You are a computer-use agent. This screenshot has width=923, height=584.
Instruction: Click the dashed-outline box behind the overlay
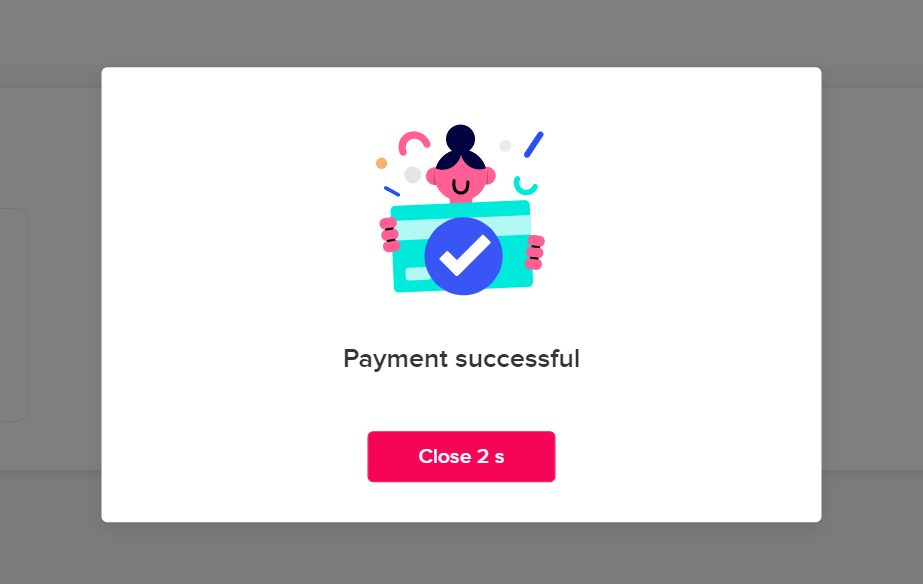13,315
